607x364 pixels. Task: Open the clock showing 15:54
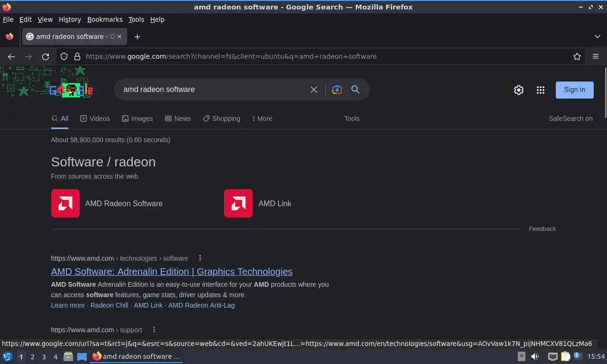596,356
